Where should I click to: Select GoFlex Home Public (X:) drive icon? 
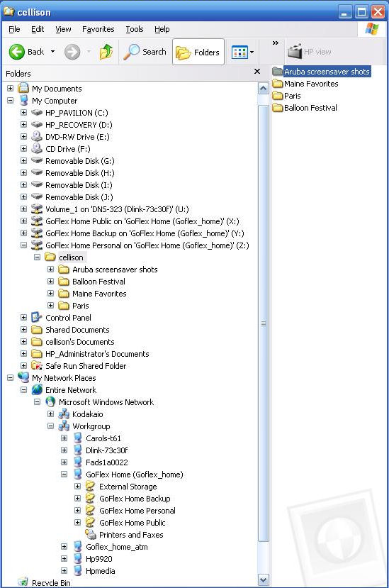(37, 221)
